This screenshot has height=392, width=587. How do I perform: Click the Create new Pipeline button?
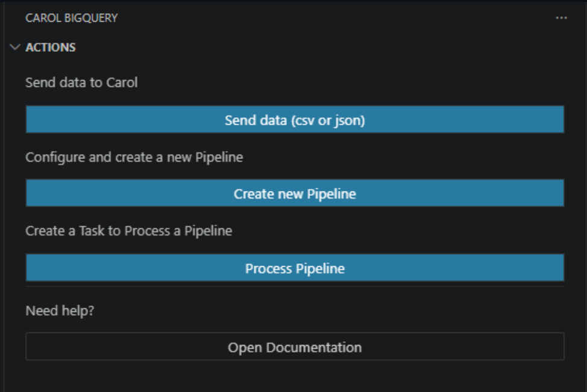(295, 193)
